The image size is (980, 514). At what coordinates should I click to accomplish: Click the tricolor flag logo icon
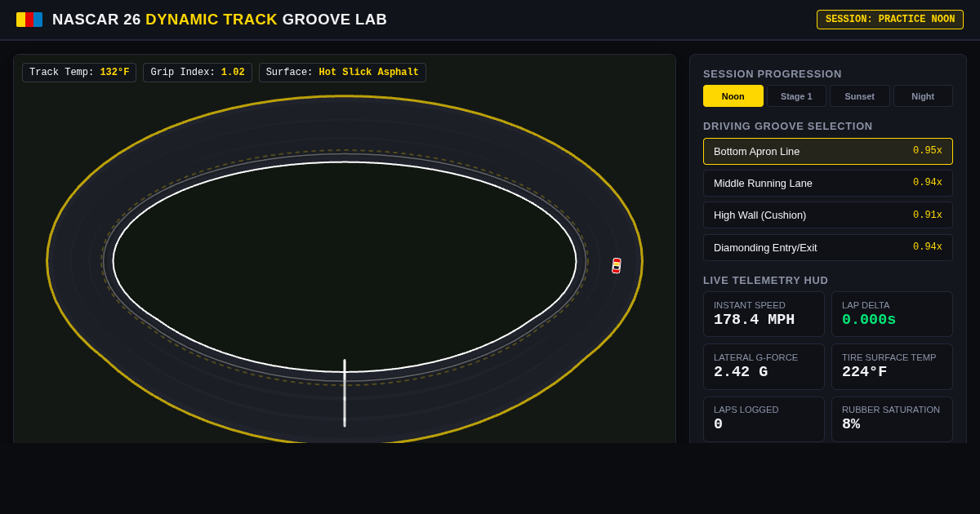point(29,20)
